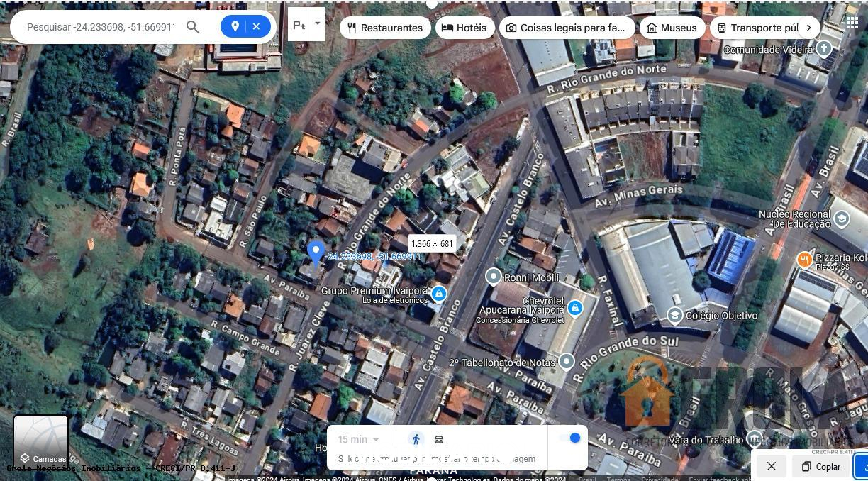
Task: Click the bus icon on Transporte público chip
Action: [721, 28]
